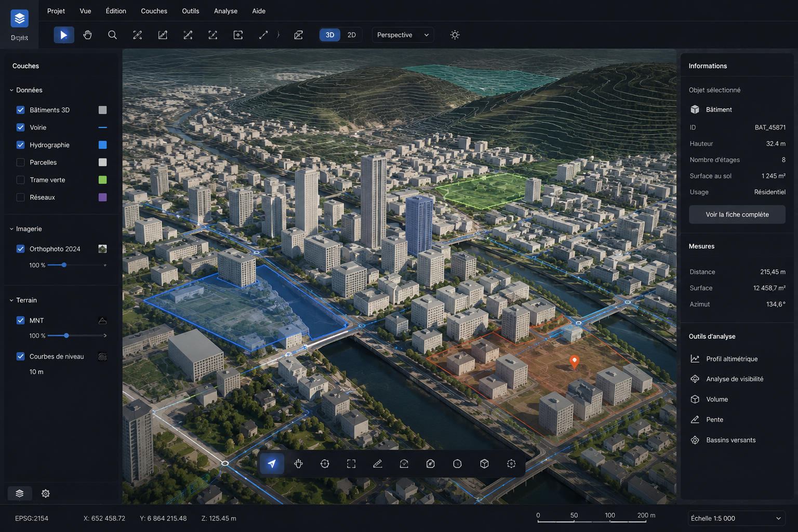This screenshot has height=532, width=798.
Task: Select the hand pan tool in top toolbar
Action: 87,35
